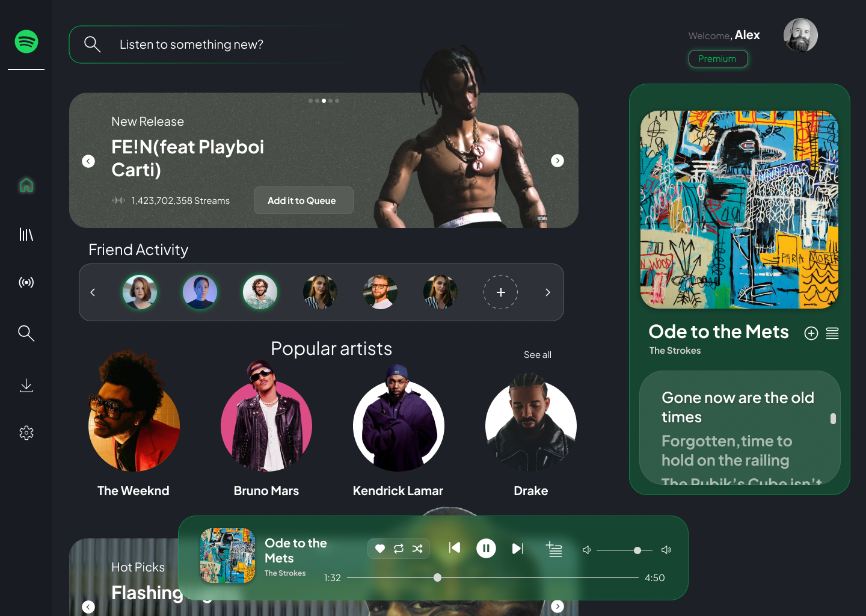Viewport: 866px width, 616px height.
Task: Open the radio broadcast section in sidebar
Action: click(x=26, y=282)
